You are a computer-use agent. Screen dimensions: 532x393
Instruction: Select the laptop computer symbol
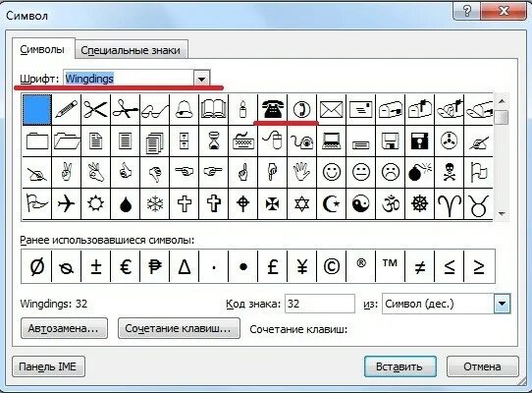click(332, 140)
